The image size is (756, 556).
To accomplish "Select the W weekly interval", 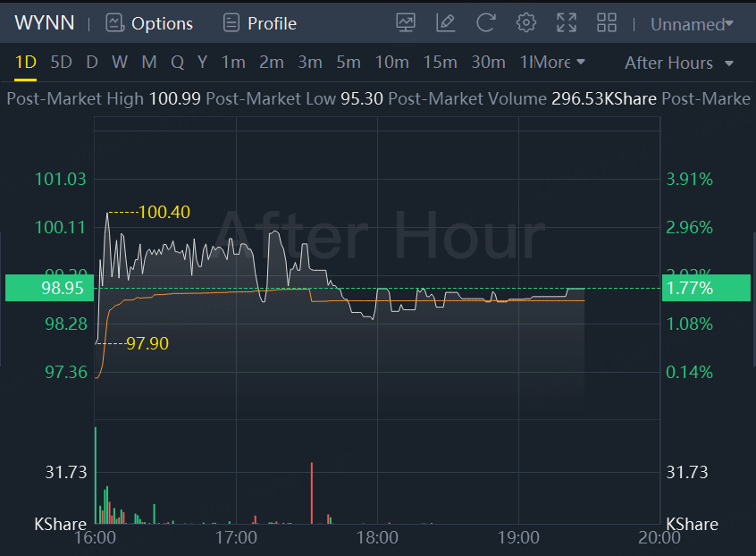I will pyautogui.click(x=120, y=63).
